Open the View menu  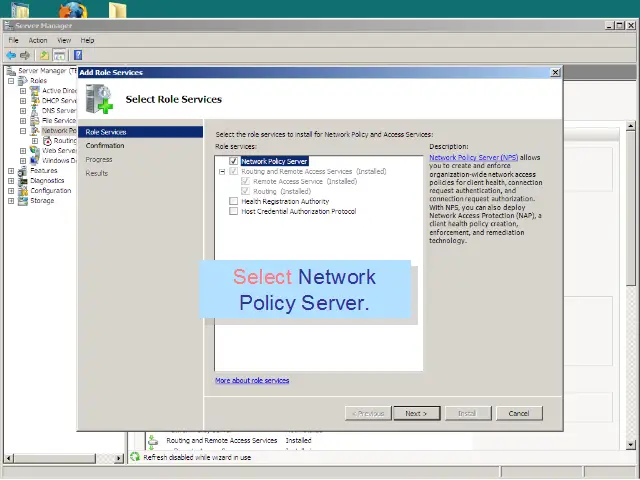coord(63,40)
